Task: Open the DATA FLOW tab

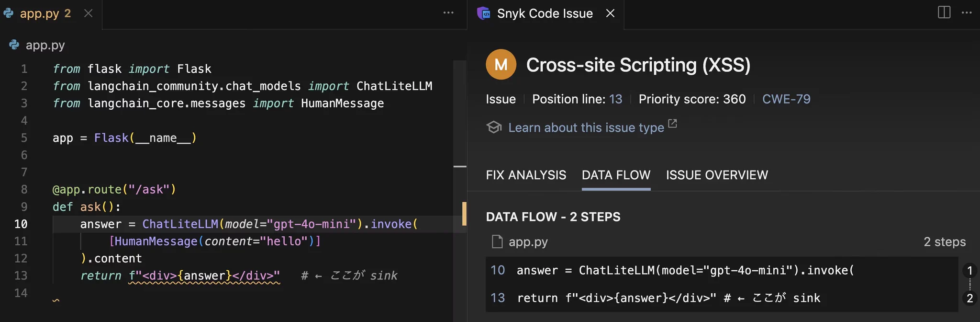Action: 616,175
